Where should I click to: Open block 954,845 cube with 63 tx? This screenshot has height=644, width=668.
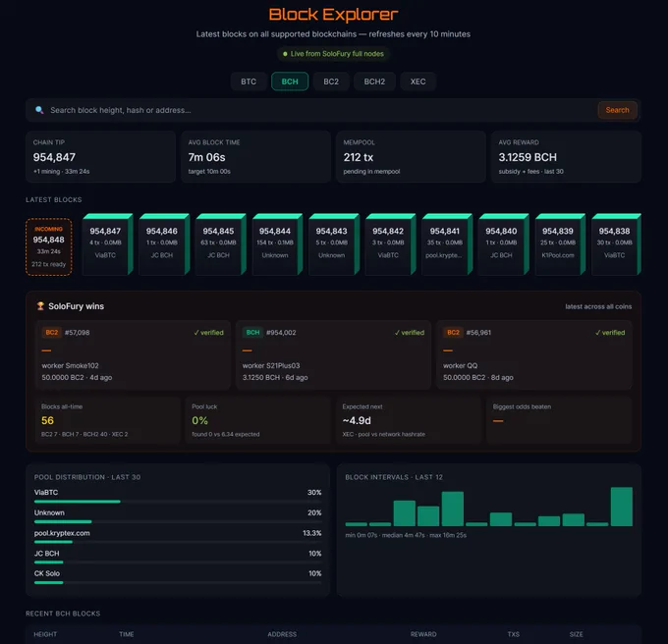click(x=221, y=244)
